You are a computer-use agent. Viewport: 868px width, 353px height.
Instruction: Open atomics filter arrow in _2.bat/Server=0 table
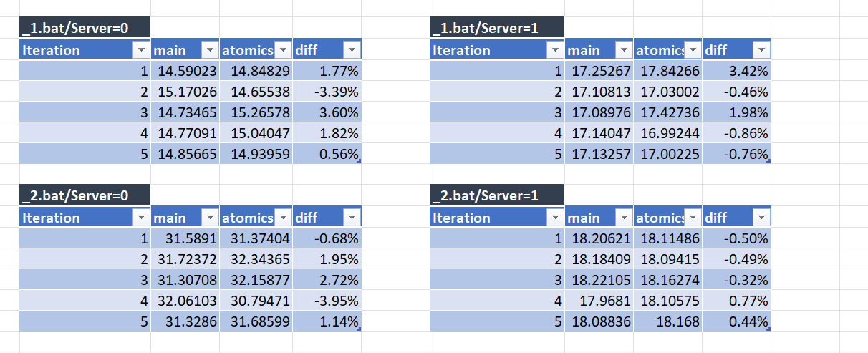tap(282, 218)
